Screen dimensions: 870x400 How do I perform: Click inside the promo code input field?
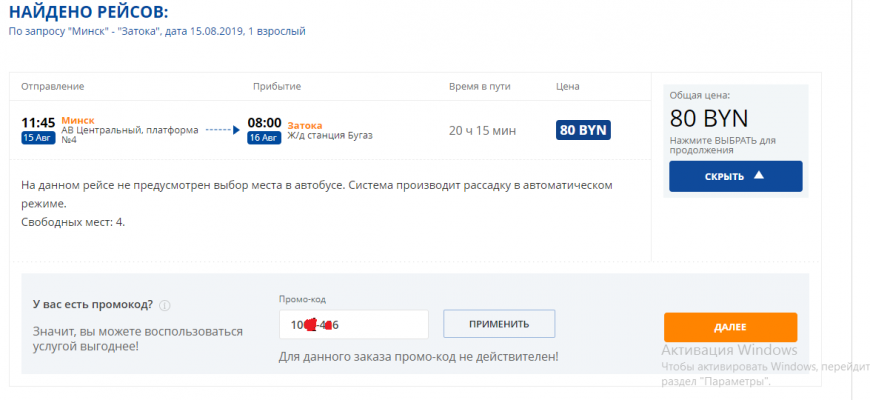point(354,324)
